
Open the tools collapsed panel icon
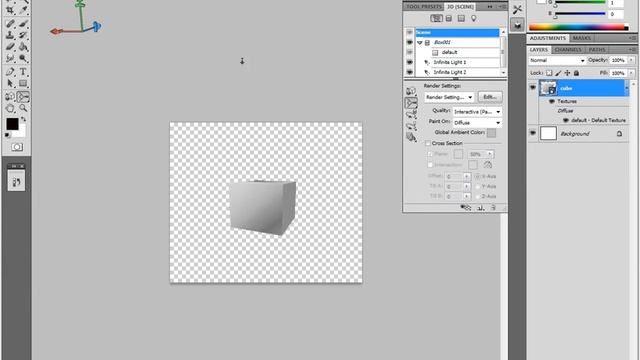pyautogui.click(x=518, y=9)
